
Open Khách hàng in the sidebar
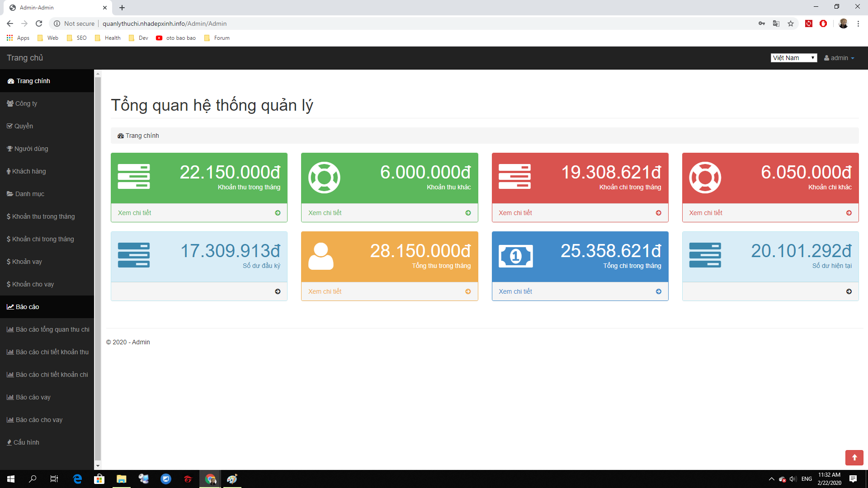pyautogui.click(x=28, y=171)
